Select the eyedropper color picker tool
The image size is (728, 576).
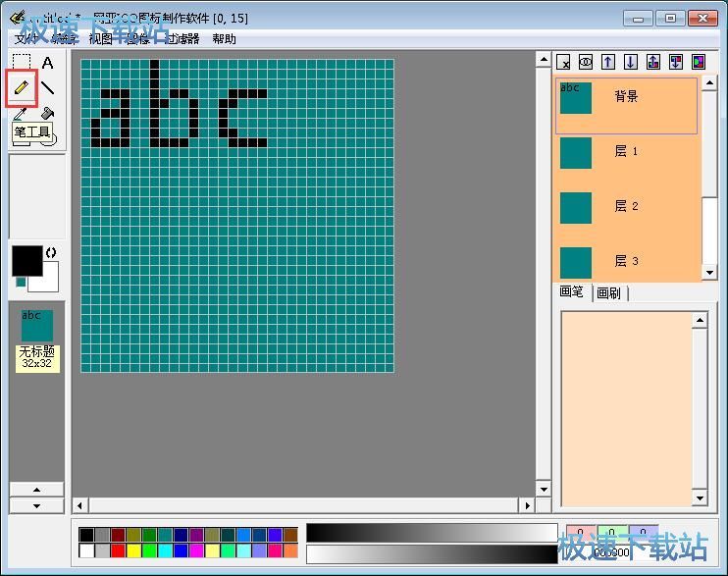(x=21, y=114)
